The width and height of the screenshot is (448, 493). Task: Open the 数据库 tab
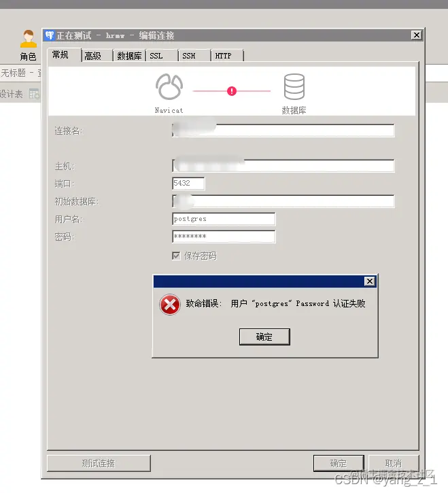129,56
